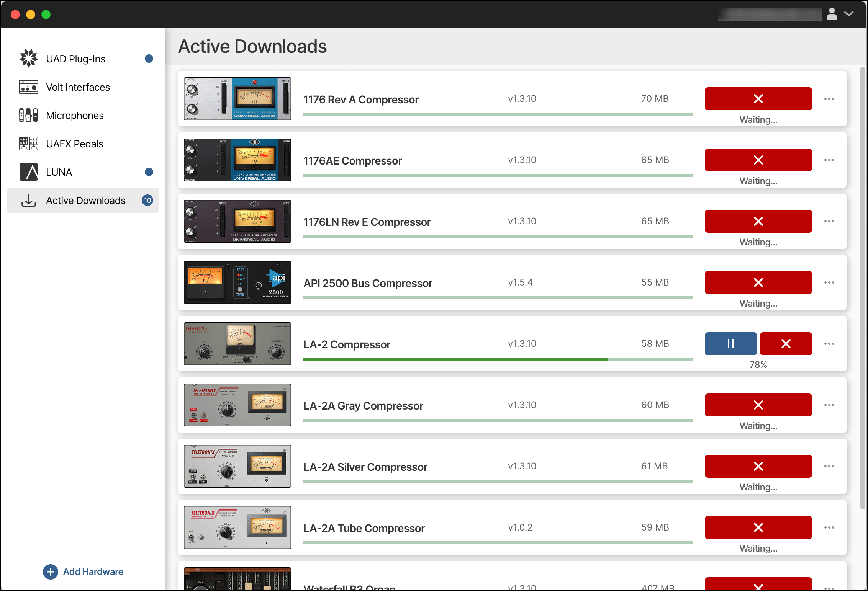Select UAFX Pedals in the sidebar

pos(74,144)
